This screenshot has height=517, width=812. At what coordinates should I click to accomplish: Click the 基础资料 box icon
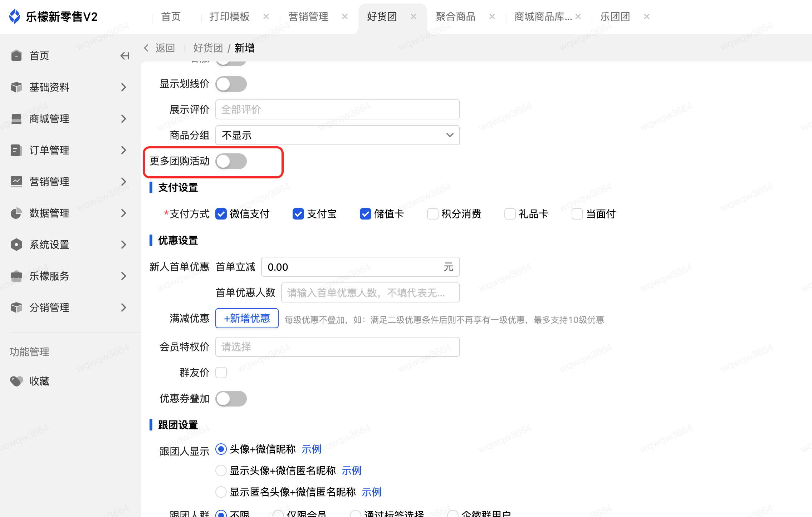point(16,87)
